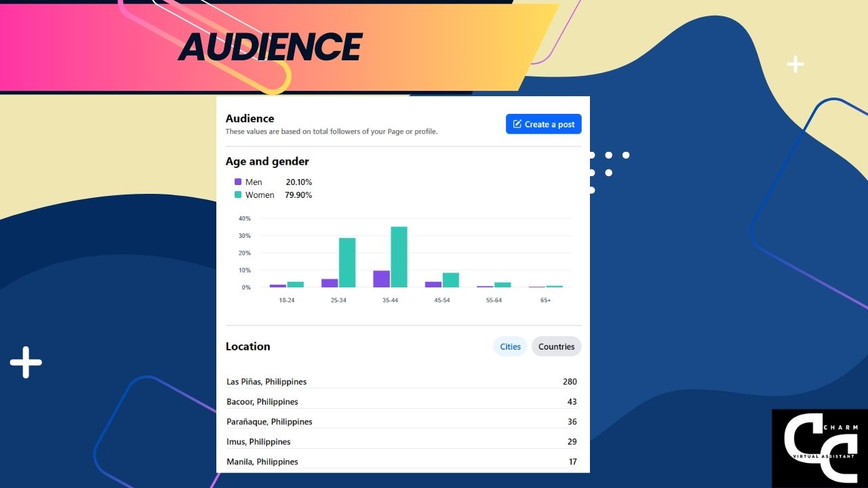Viewport: 868px width, 488px height.
Task: Click the Men 20.10% percentage value
Action: [x=299, y=182]
